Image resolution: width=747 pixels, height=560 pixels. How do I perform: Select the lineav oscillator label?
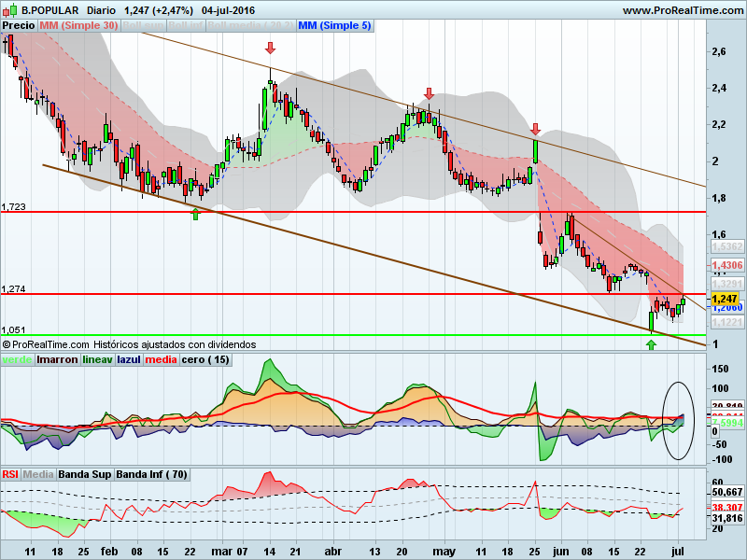tap(98, 359)
